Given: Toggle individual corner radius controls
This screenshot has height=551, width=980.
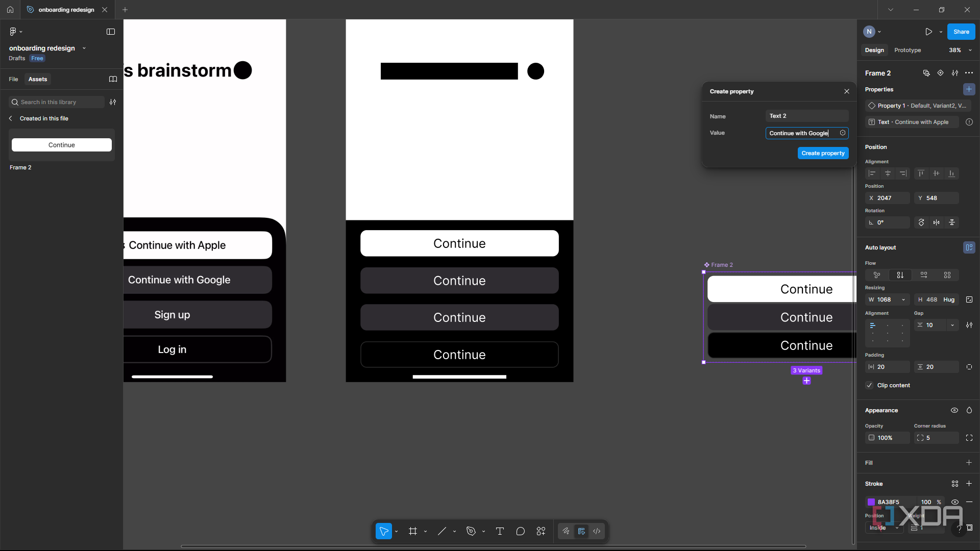Looking at the screenshot, I should click(x=969, y=438).
